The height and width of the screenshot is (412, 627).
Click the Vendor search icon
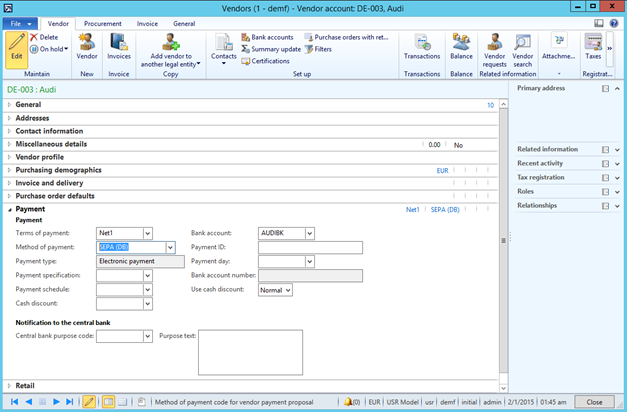point(523,47)
